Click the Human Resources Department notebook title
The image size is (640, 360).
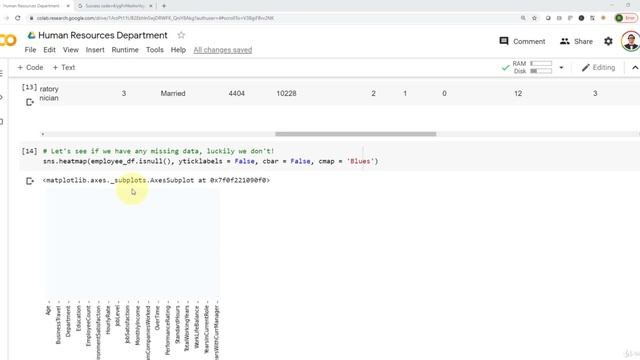[x=103, y=35]
